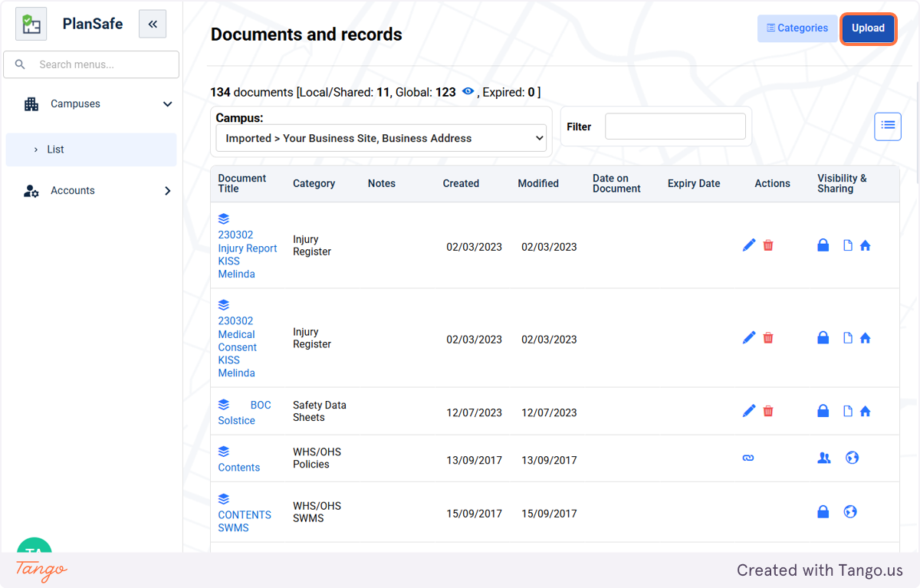
Task: Click WHS/OHS Policies category cell
Action: tap(317, 458)
